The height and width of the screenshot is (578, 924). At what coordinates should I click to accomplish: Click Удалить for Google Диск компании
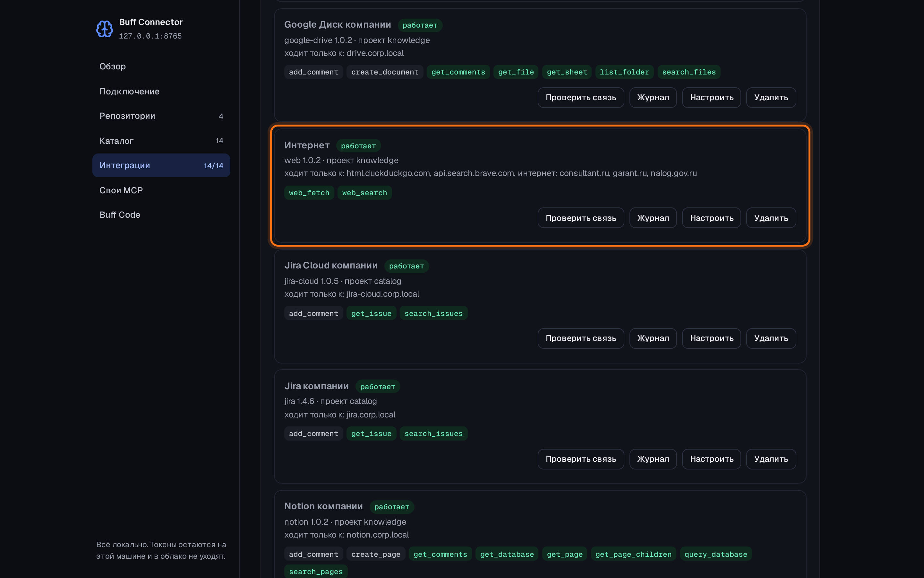click(771, 98)
